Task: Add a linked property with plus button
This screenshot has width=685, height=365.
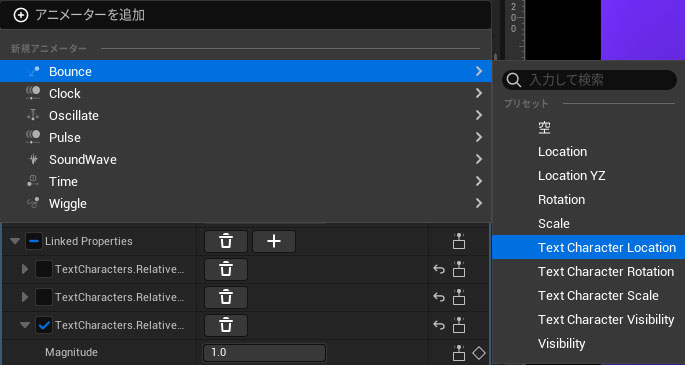Action: click(x=274, y=241)
